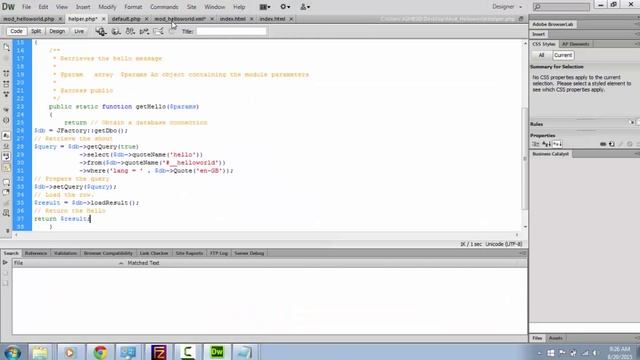The image size is (640, 360).
Task: Open the Edit menu
Action: point(43,7)
